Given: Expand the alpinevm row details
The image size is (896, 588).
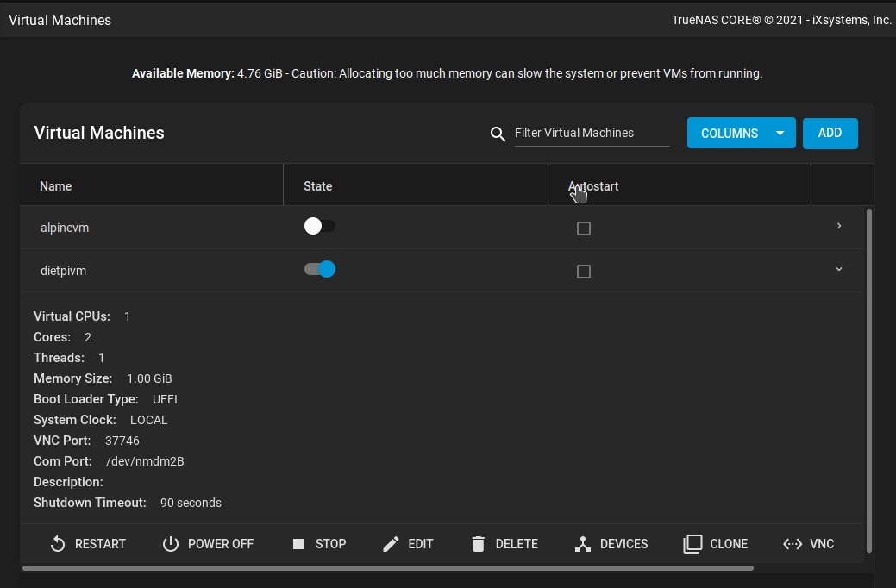Looking at the screenshot, I should pos(839,226).
